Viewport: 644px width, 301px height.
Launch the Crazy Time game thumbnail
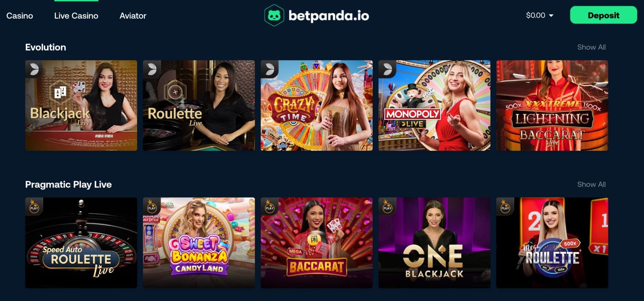coord(317,106)
